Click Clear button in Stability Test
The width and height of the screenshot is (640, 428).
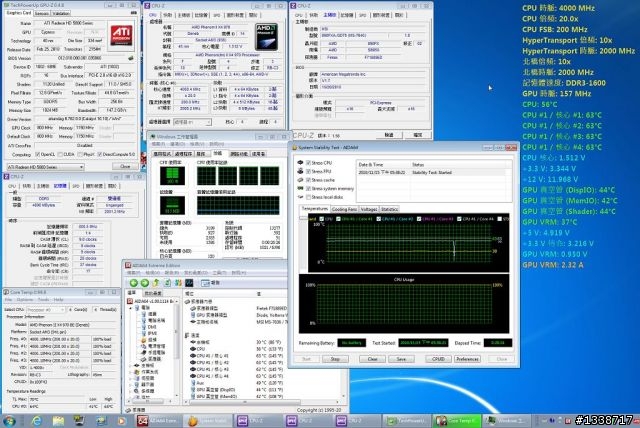(x=372, y=359)
